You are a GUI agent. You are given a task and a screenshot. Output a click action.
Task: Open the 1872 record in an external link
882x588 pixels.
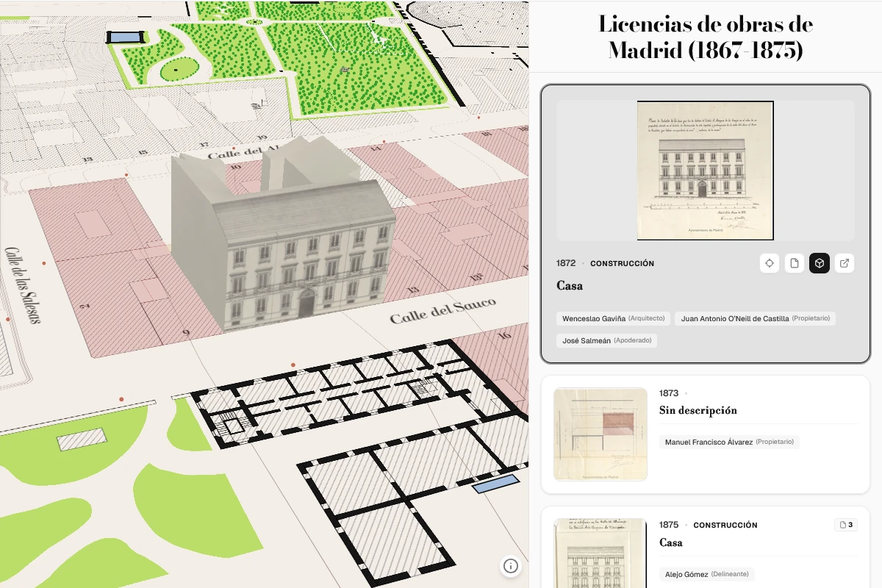[845, 263]
